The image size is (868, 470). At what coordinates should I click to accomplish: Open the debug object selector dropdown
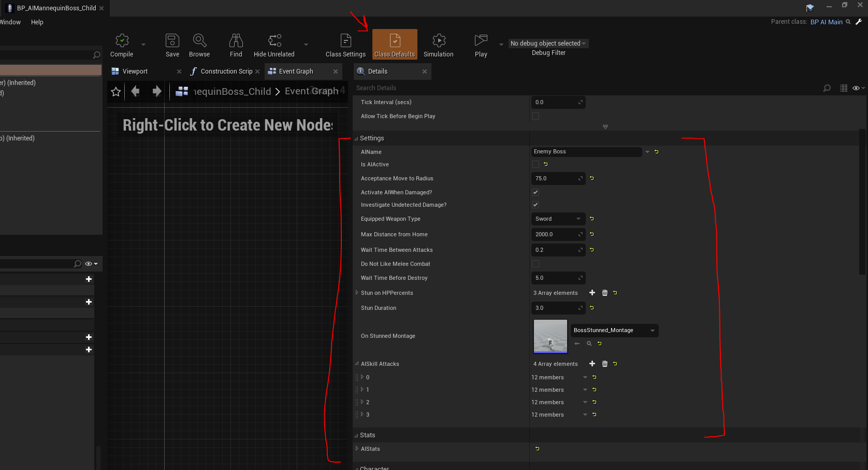tap(548, 44)
